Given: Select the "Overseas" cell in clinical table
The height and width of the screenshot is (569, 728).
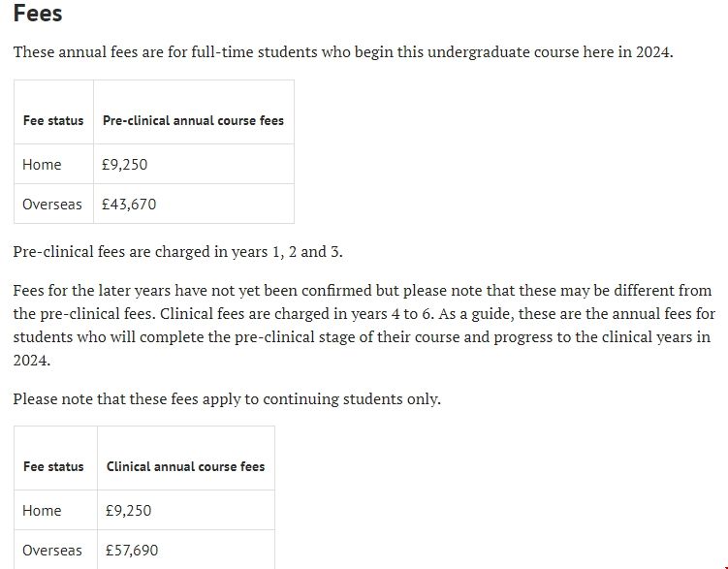Looking at the screenshot, I should tap(52, 551).
